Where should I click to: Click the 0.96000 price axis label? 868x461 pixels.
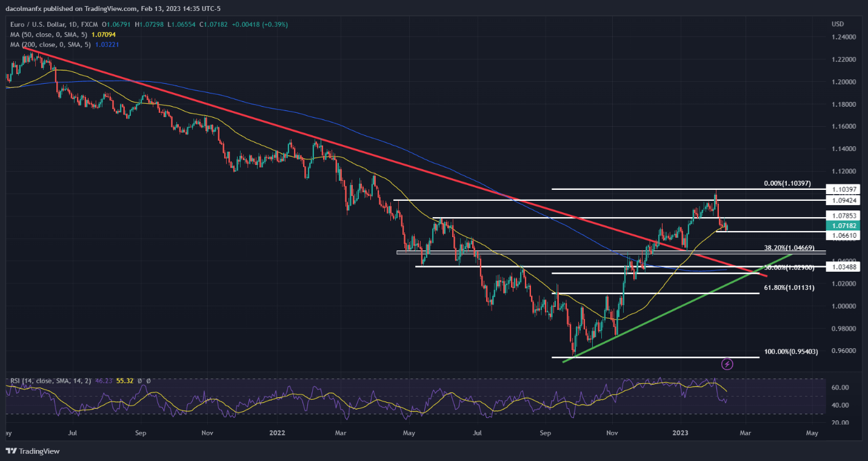pos(843,351)
